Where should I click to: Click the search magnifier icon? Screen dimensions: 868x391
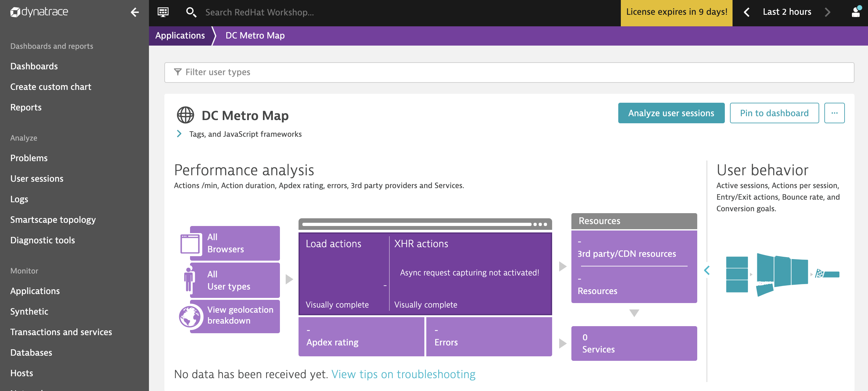click(x=191, y=13)
